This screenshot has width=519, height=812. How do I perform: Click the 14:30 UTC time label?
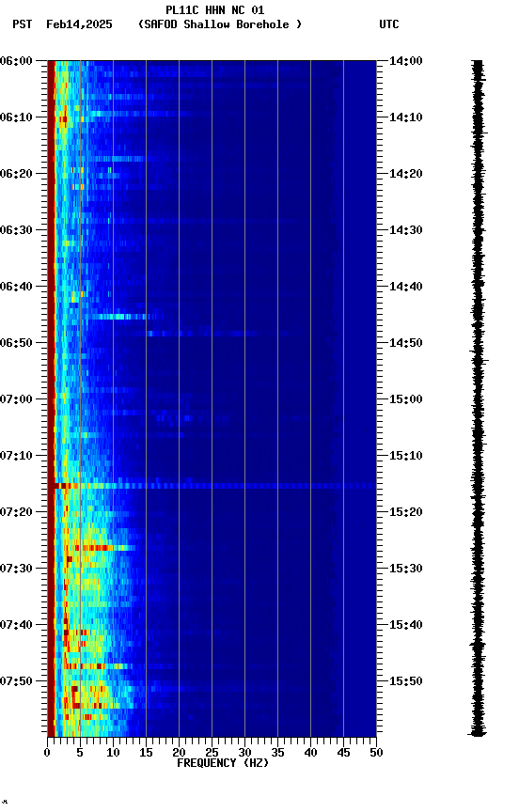click(x=406, y=230)
